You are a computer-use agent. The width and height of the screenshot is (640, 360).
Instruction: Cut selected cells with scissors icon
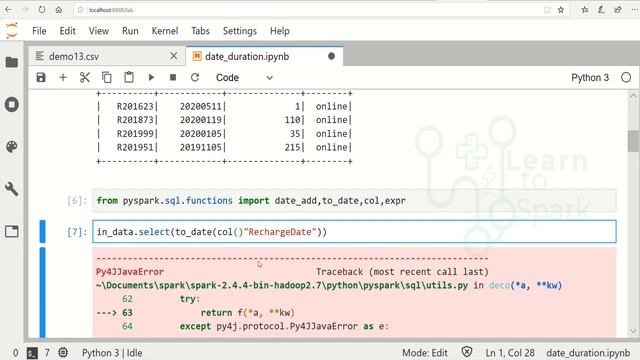click(84, 78)
